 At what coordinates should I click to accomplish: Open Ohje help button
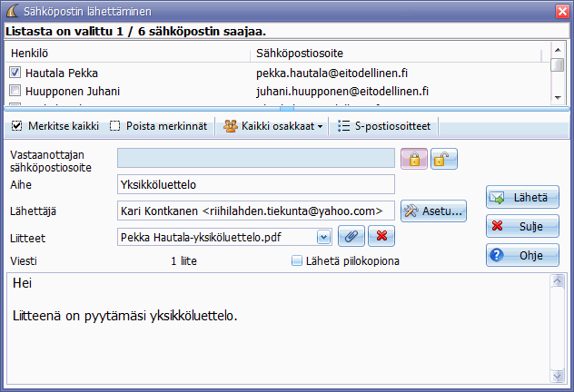522,255
